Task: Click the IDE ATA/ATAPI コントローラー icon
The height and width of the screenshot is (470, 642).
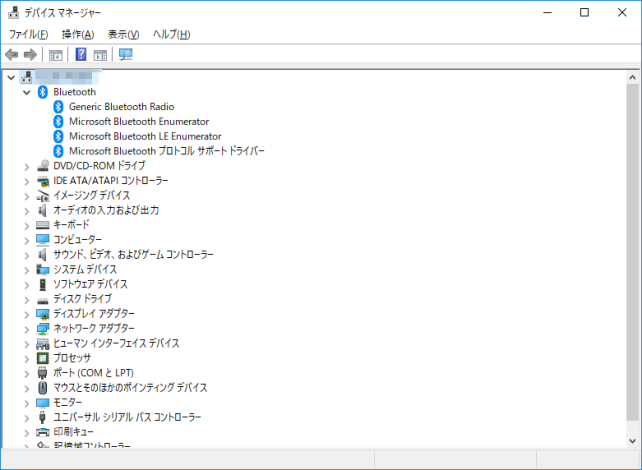Action: point(43,181)
